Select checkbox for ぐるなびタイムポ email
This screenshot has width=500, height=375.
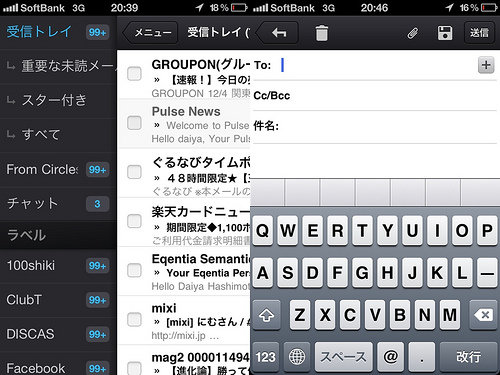134,172
